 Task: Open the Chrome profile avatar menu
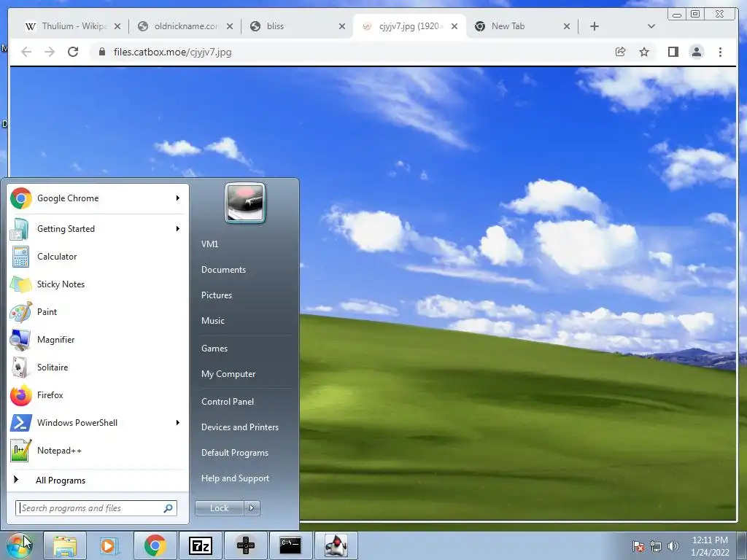[x=697, y=52]
